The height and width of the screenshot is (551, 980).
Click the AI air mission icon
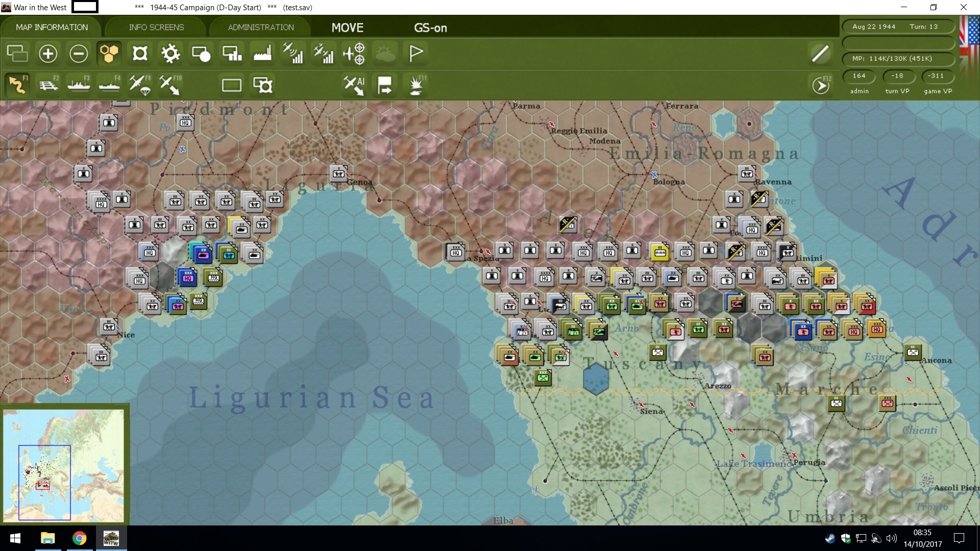pyautogui.click(x=354, y=85)
